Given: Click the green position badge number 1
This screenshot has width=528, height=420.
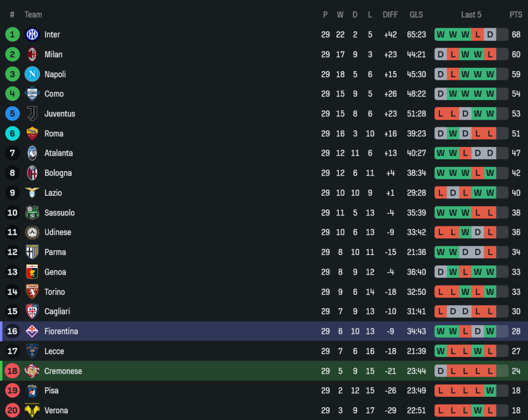Looking at the screenshot, I should pos(12,35).
